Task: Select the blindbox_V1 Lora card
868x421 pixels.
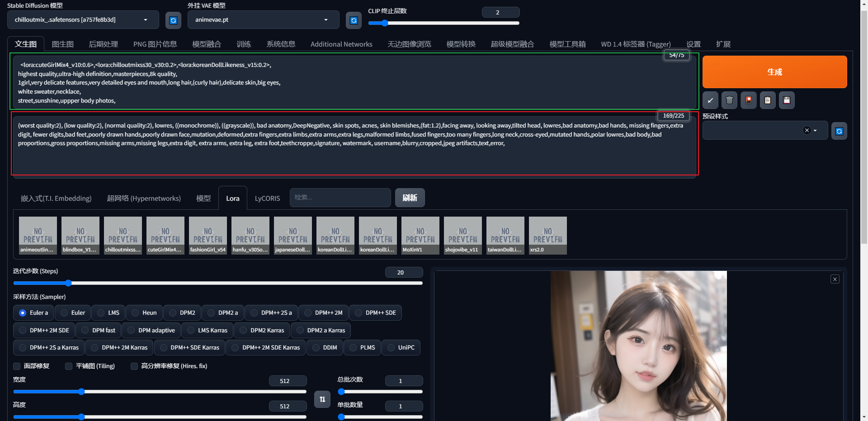Action: point(80,236)
